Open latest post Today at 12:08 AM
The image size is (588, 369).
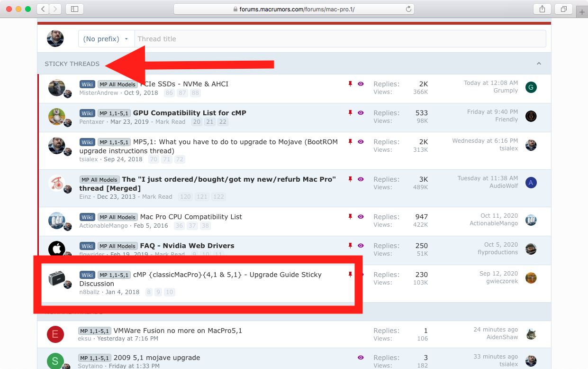coord(491,83)
